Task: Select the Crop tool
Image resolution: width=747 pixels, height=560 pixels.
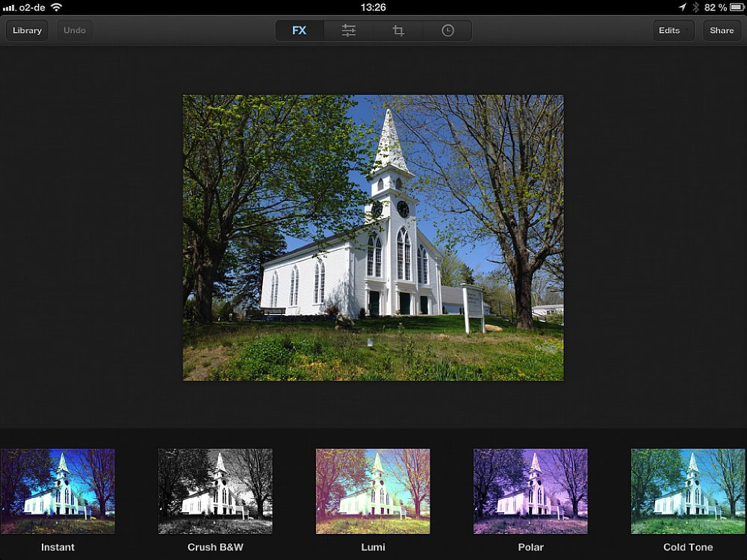Action: (398, 31)
